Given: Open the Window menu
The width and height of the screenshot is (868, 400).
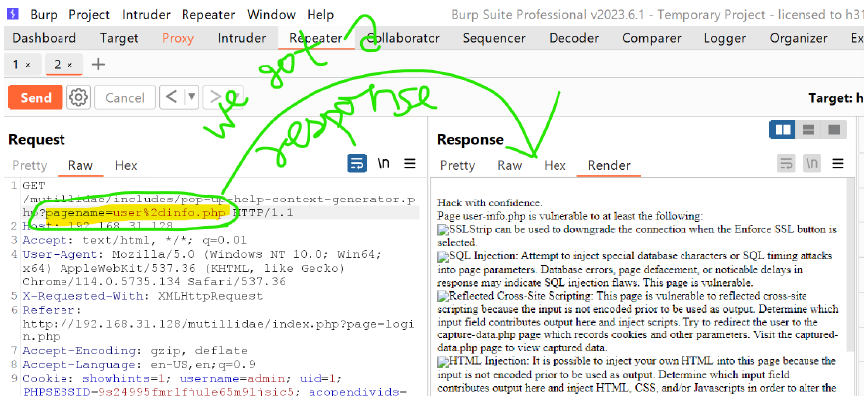Looking at the screenshot, I should click(x=271, y=15).
